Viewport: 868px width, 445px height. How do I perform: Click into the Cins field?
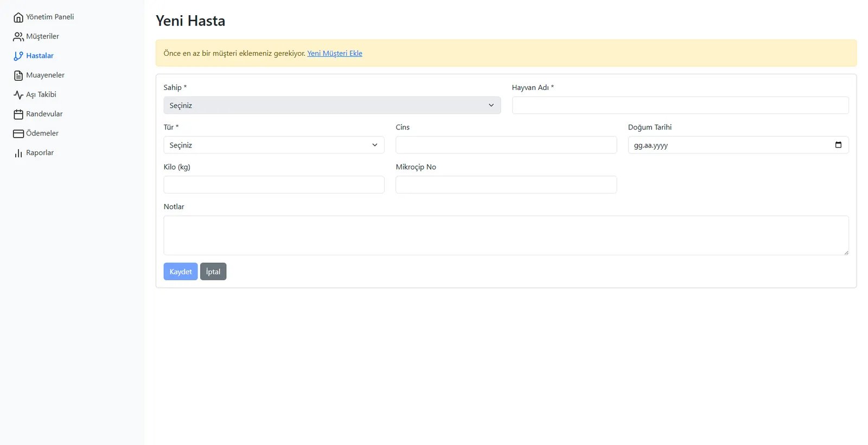tap(506, 145)
